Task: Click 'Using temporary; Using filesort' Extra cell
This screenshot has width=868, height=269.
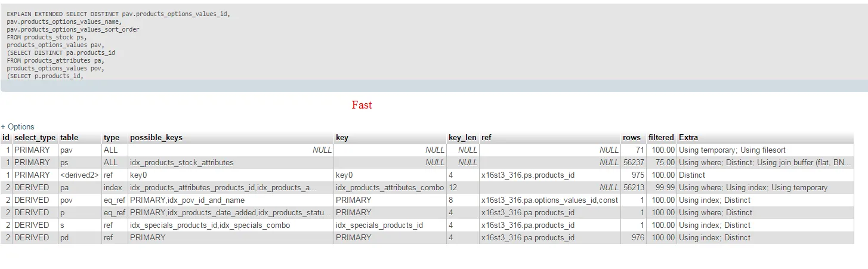Action: (x=732, y=150)
